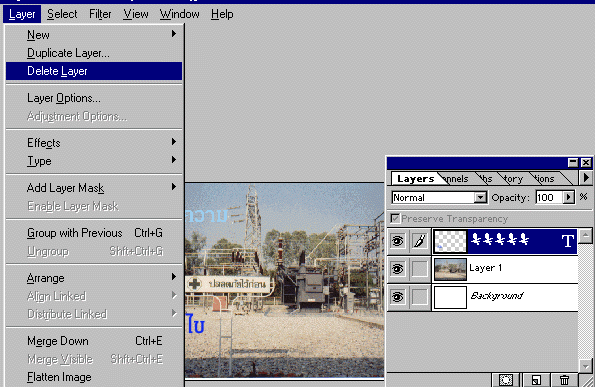This screenshot has width=595, height=387.
Task: Toggle visibility of Layer 1
Action: click(x=397, y=269)
